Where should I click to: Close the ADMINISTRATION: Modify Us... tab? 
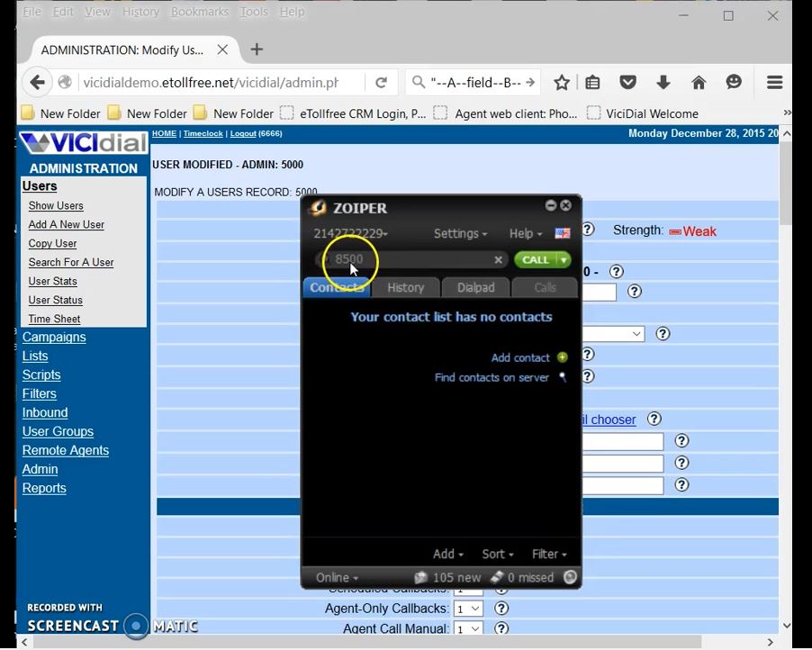pyautogui.click(x=222, y=50)
